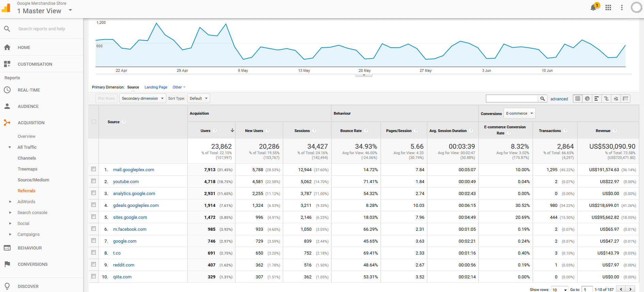Click the Audience person icon
The width and height of the screenshot is (644, 292).
coord(7,106)
